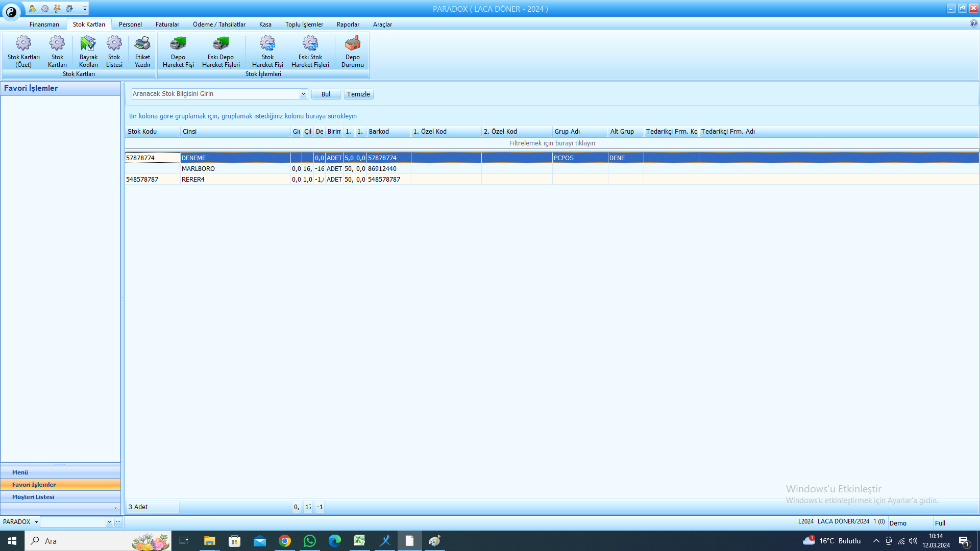Open the quick access toolbar customize arrow

pyautogui.click(x=85, y=9)
